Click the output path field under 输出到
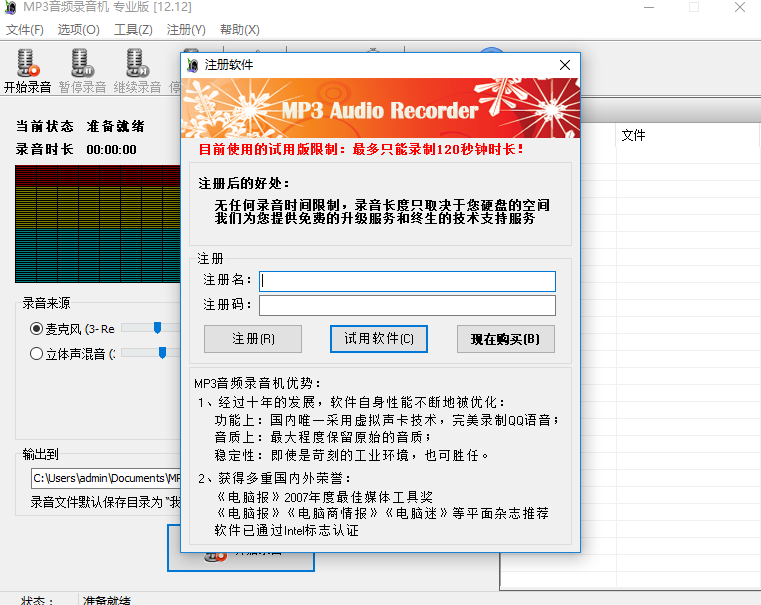 106,478
